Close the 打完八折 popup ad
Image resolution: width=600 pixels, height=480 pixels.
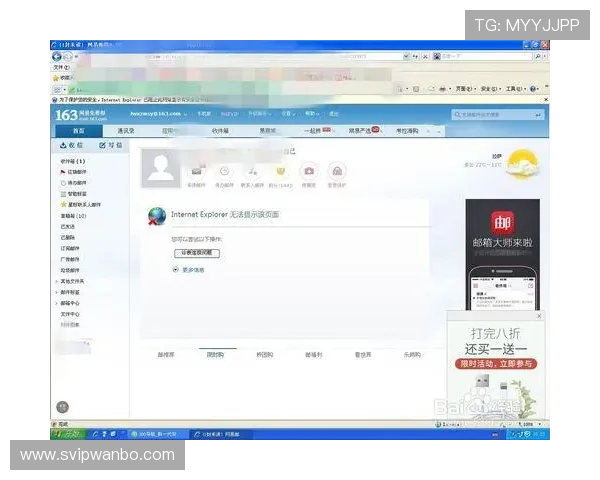539,316
